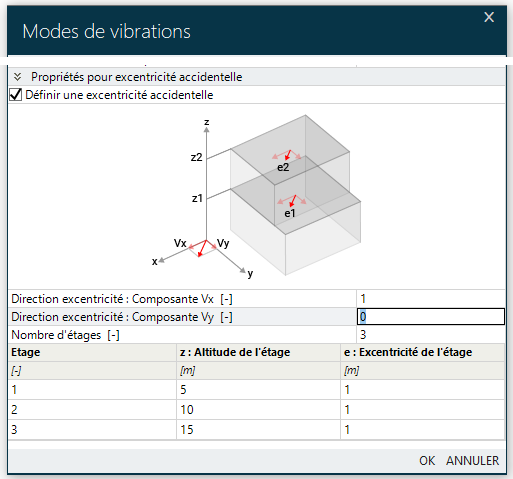
Task: Click the e1 eccentricity arrow in diagram
Action: coord(292,201)
